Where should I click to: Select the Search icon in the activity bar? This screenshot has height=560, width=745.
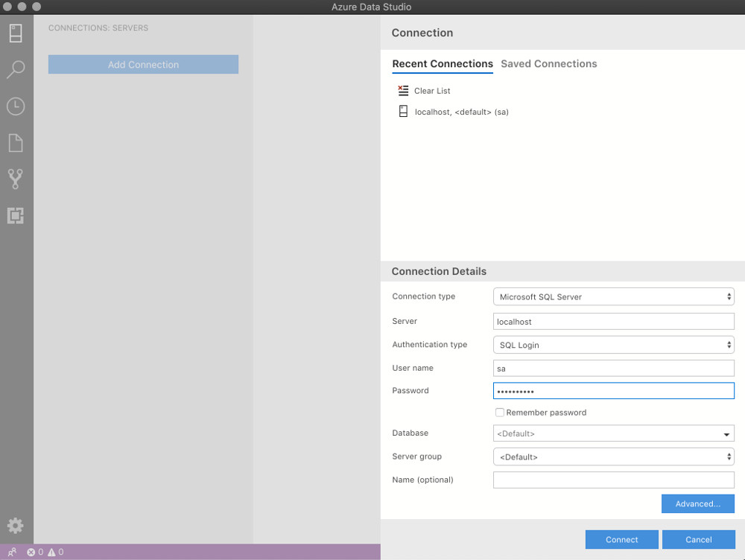(x=16, y=69)
